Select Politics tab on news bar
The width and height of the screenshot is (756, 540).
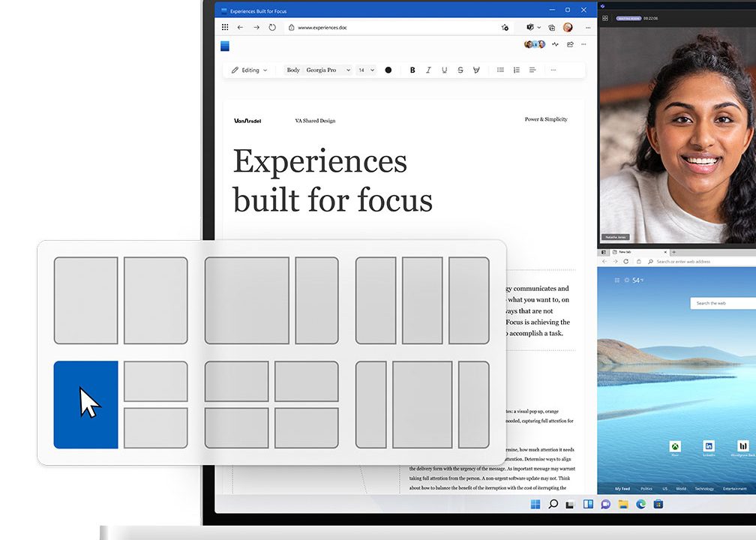click(x=646, y=488)
